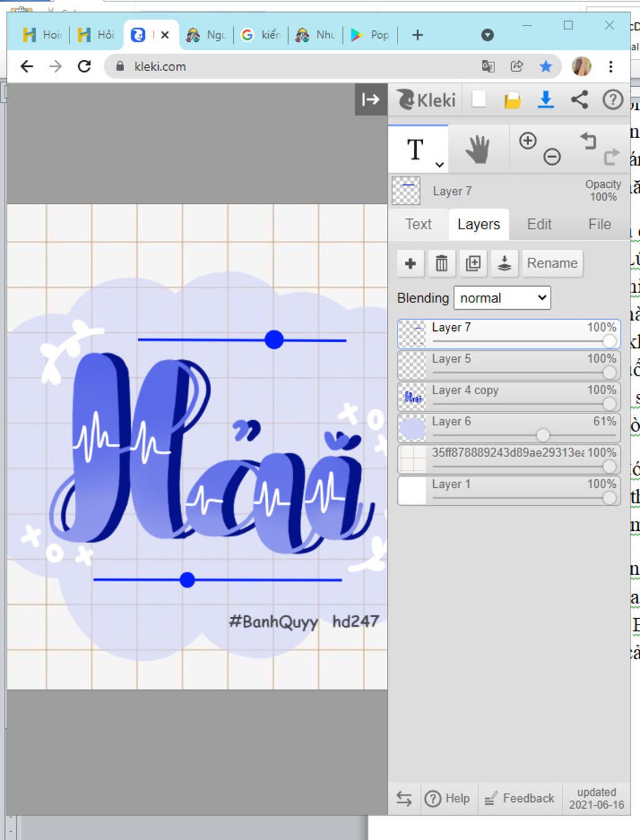
Task: Select Layer 5 in the layers list
Action: click(509, 365)
